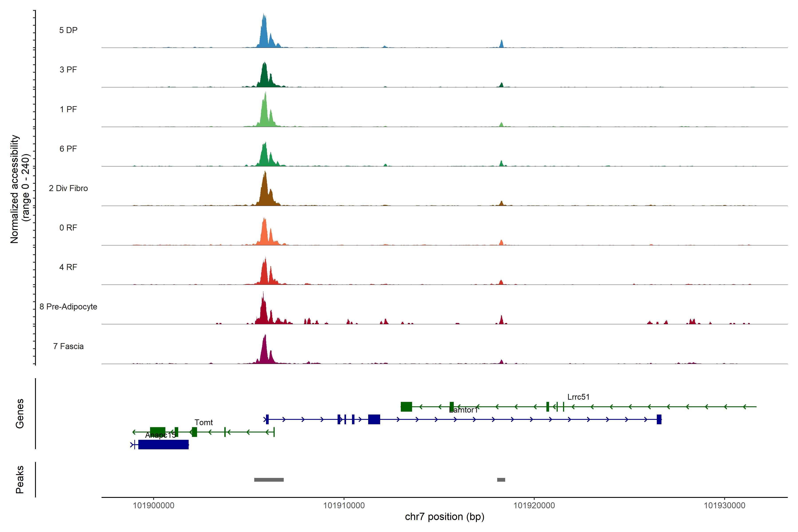The height and width of the screenshot is (532, 798).
Task: Click the chr7 position axis title
Action: pyautogui.click(x=444, y=517)
